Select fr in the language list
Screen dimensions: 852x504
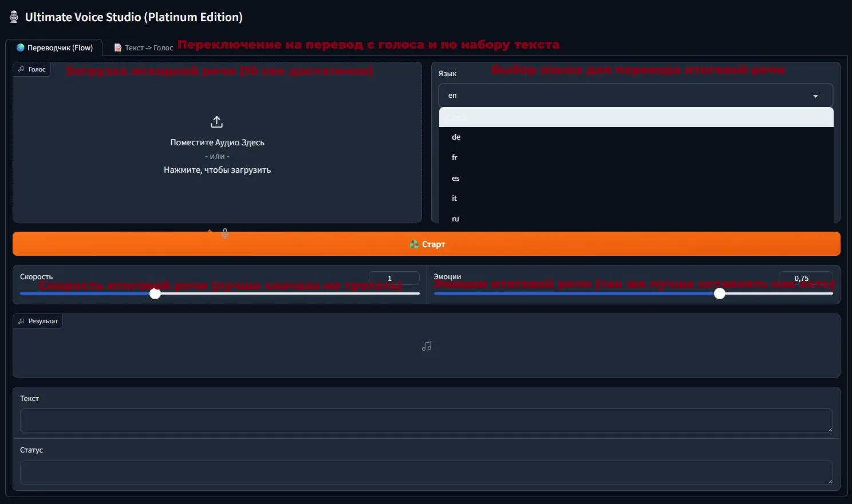(x=636, y=157)
